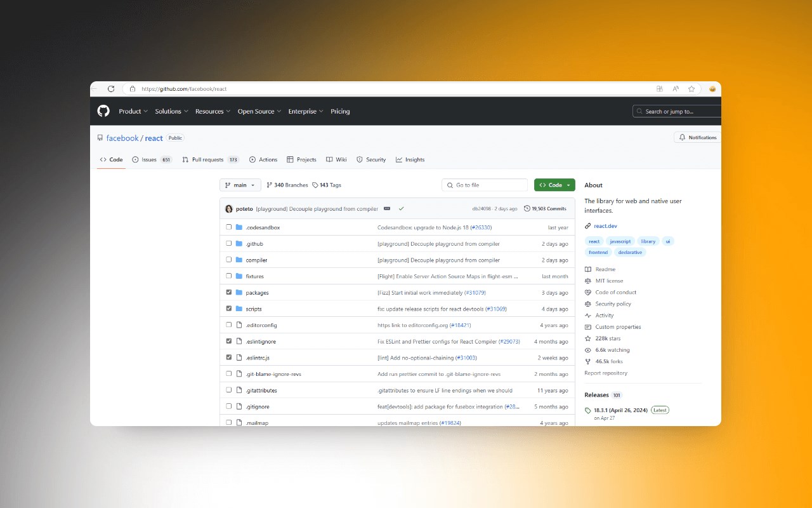
Task: Click poteto's avatar in commit header
Action: click(x=229, y=209)
